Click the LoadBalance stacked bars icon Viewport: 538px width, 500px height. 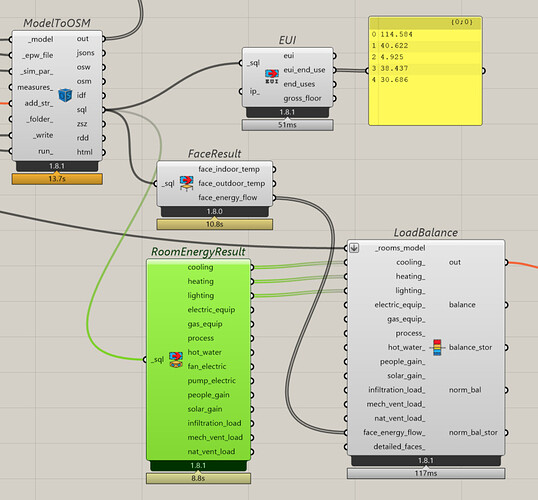coord(437,347)
